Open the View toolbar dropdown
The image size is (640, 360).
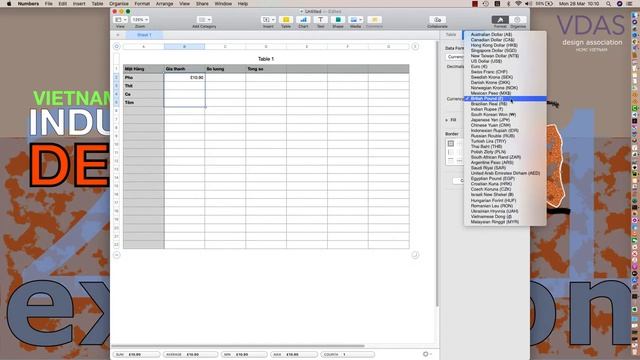[120, 20]
